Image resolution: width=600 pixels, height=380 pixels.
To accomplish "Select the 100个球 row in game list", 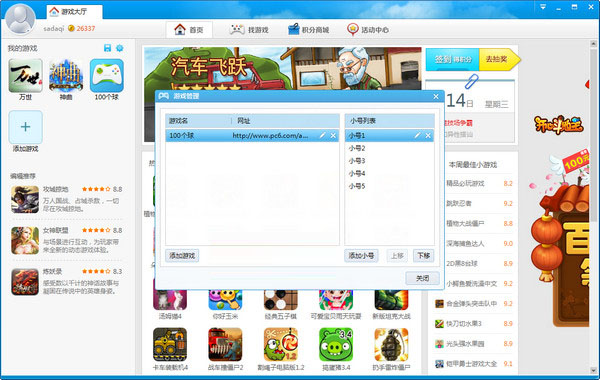I will pos(252,135).
